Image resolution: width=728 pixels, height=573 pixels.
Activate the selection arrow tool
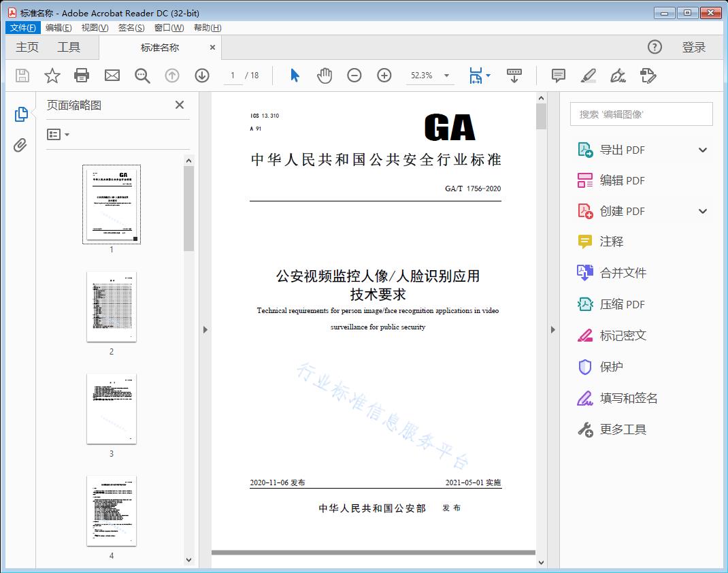295,76
